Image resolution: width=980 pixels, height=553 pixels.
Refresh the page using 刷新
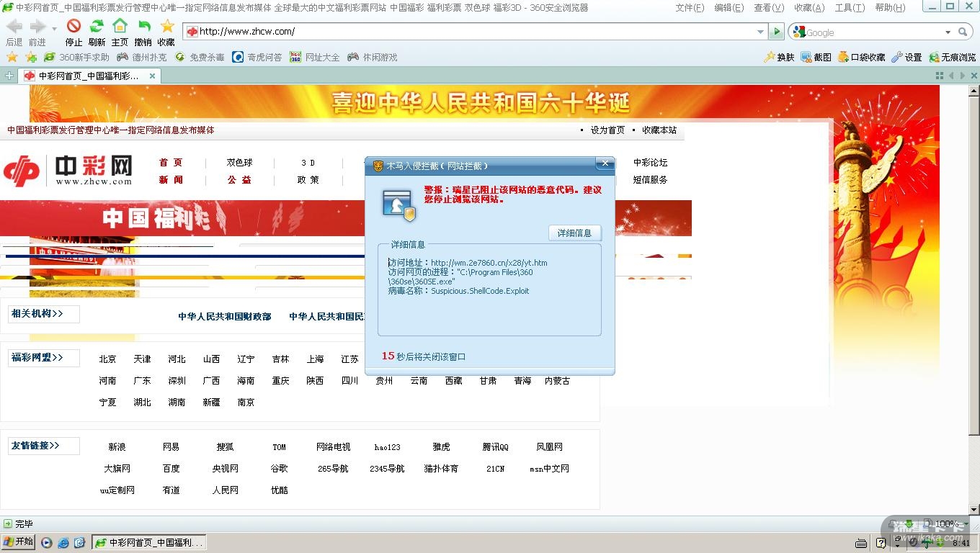point(97,27)
